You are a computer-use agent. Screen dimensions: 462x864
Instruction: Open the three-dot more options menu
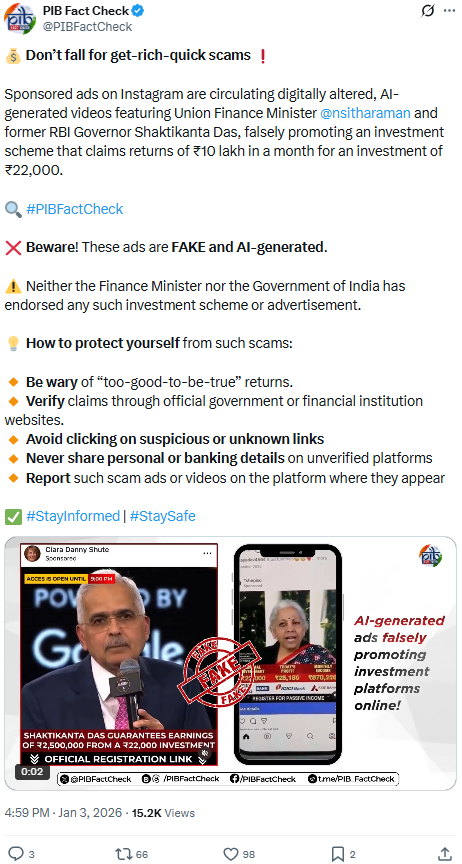click(449, 10)
